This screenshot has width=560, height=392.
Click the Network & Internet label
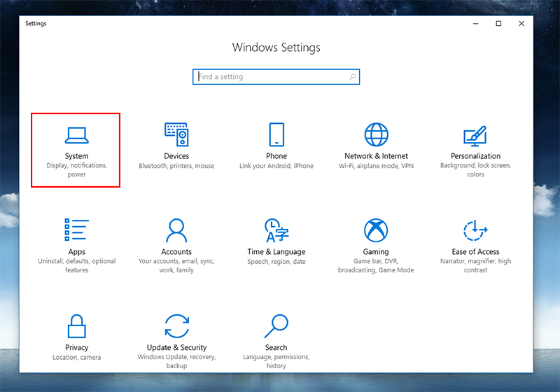(376, 156)
